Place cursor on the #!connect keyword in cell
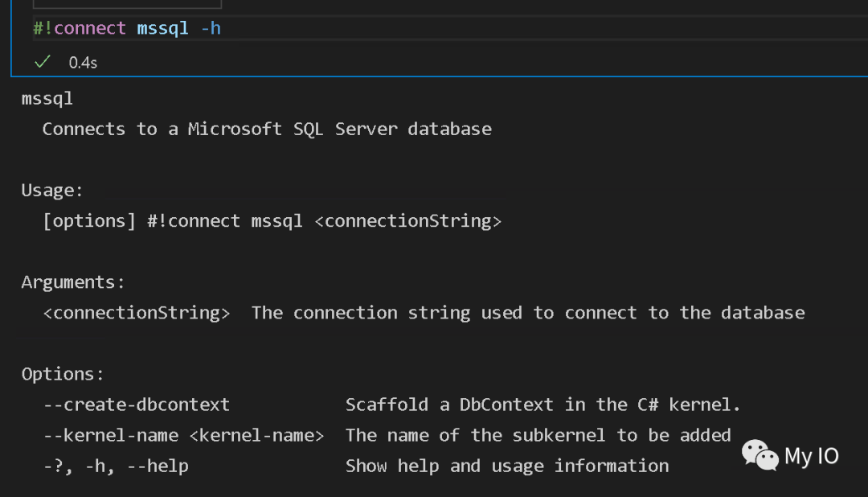The image size is (868, 497). 80,28
